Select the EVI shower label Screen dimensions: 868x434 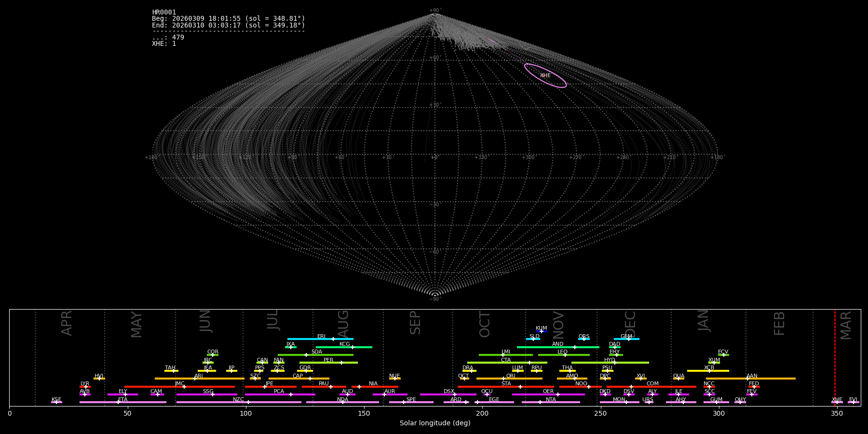click(x=853, y=400)
